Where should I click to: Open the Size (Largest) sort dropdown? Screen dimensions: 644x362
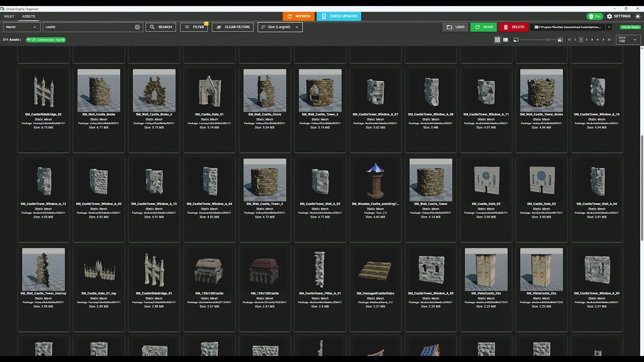tap(280, 27)
